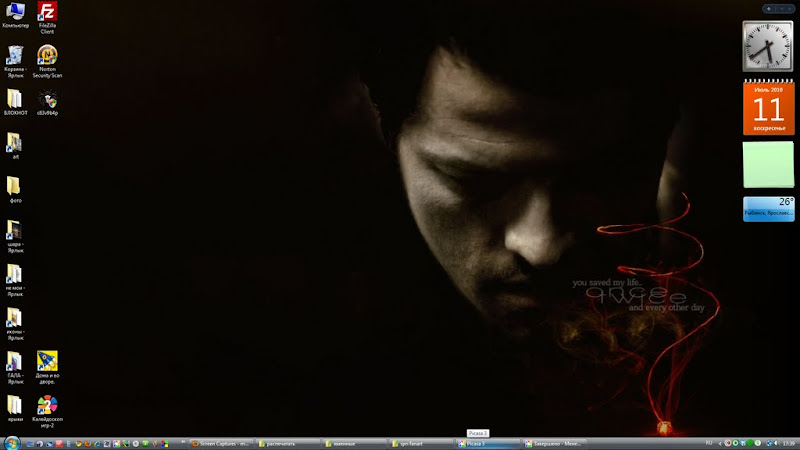Image resolution: width=800 pixels, height=450 pixels.
Task: Open Norton Security Scan shortcut
Action: tap(47, 61)
